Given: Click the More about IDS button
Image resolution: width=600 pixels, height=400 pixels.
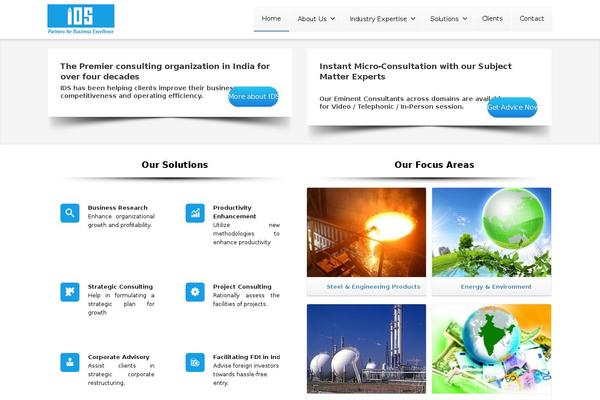Looking at the screenshot, I should coord(253,96).
